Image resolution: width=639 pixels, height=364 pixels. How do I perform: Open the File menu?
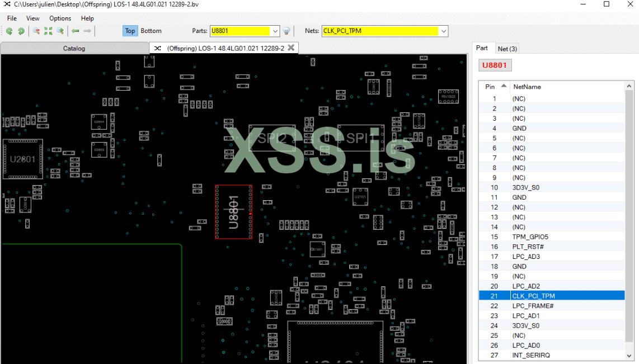(x=12, y=18)
